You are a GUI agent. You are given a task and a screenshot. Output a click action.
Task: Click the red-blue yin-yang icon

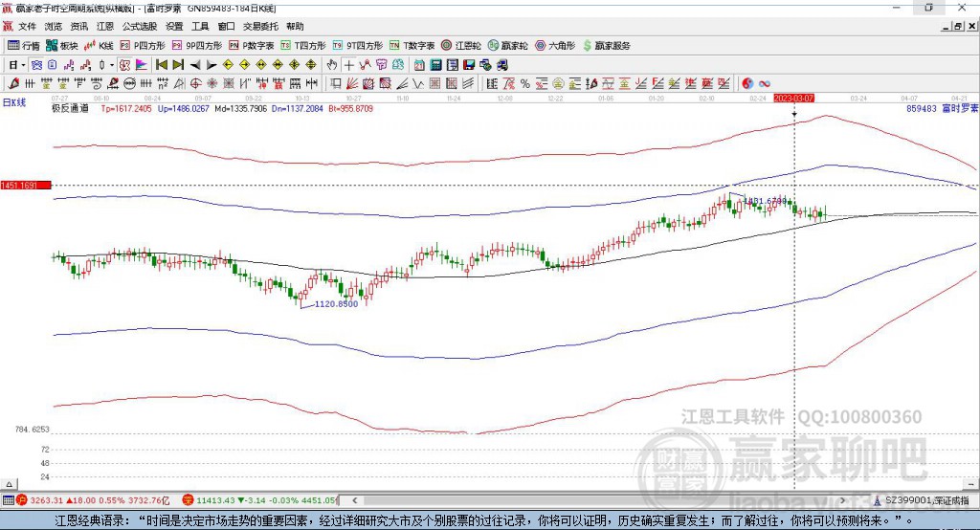point(747,84)
